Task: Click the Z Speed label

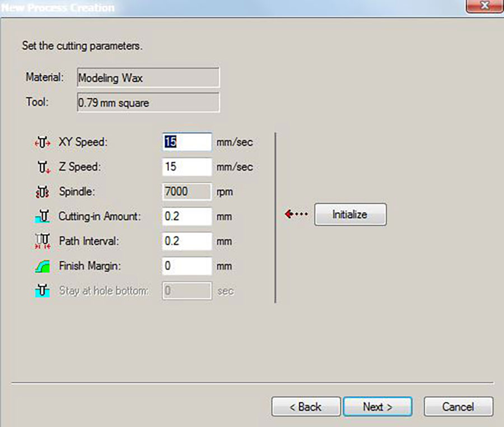Action: point(80,167)
